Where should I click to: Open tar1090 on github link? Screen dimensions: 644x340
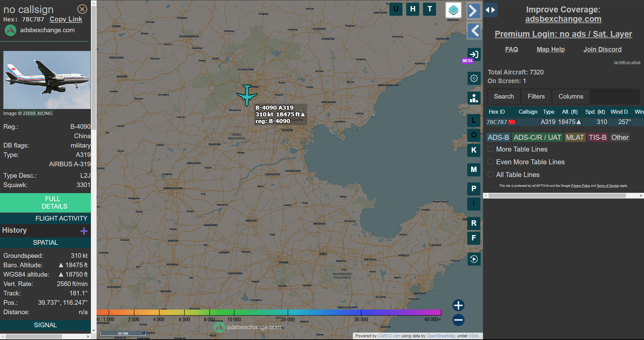627,62
